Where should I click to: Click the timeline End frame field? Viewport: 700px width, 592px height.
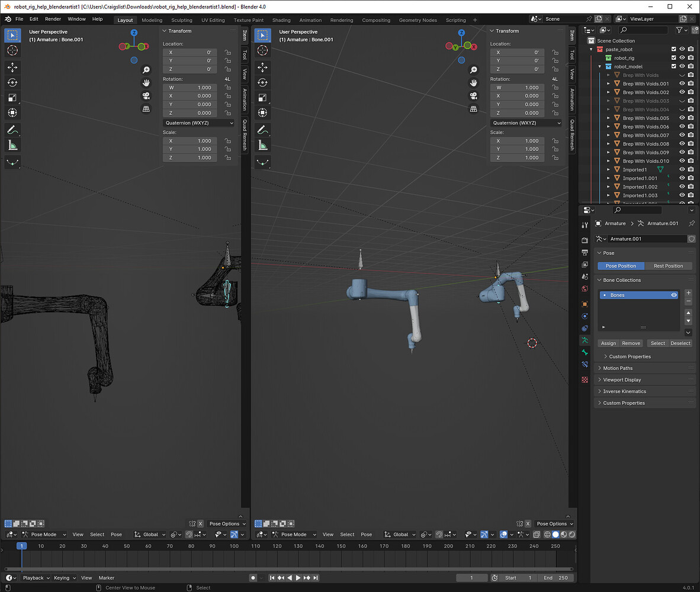555,578
